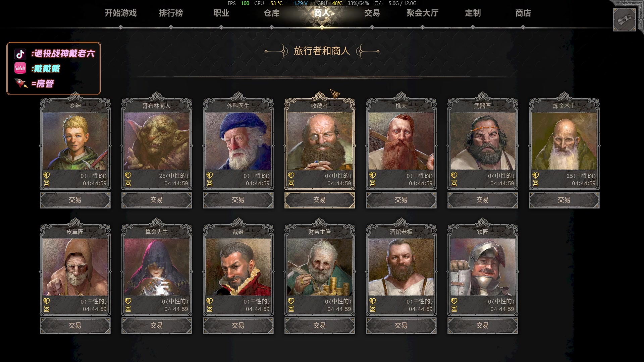Viewport: 644px width, 362px height.
Task: Click 交易 button under 算命先生
Action: [x=157, y=325]
